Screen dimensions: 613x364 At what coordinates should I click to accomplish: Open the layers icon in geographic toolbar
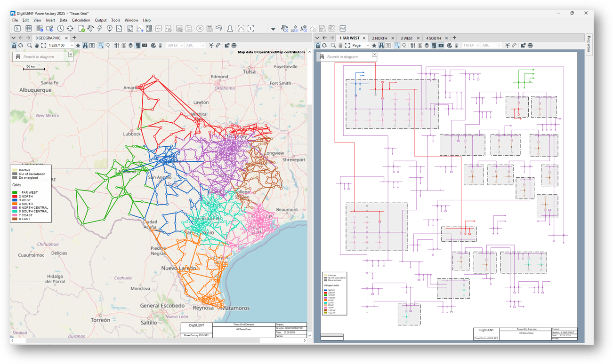[x=130, y=46]
